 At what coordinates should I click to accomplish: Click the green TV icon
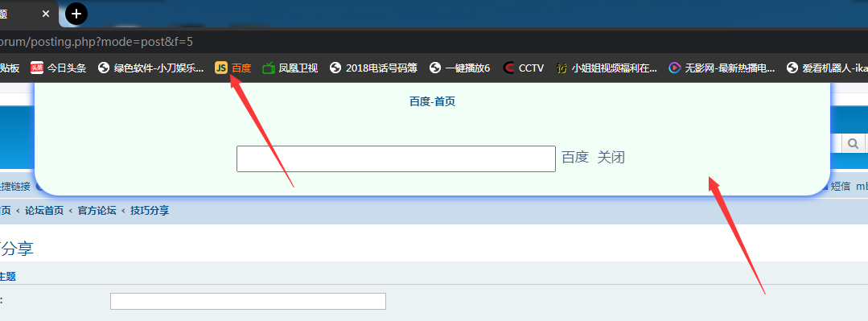(269, 68)
